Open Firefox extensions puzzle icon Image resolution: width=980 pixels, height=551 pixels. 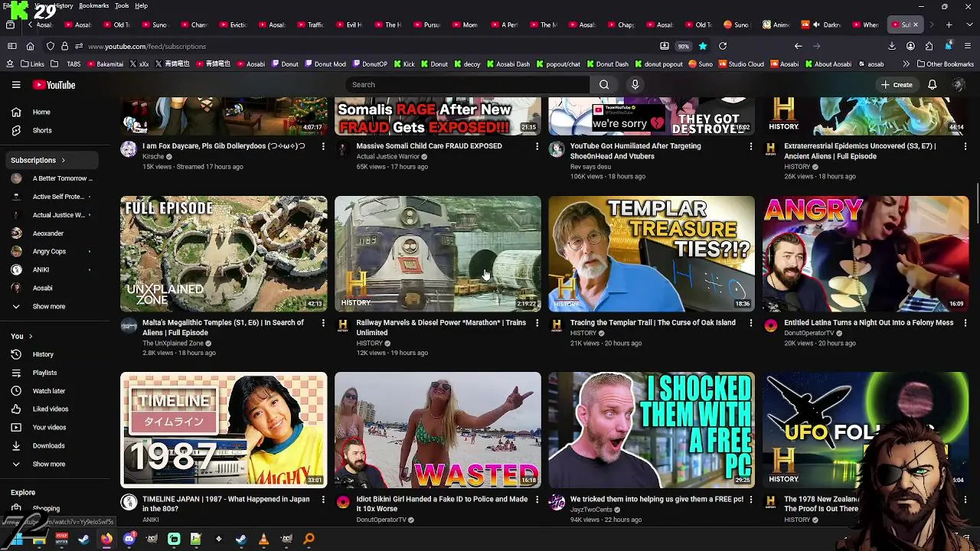point(929,47)
